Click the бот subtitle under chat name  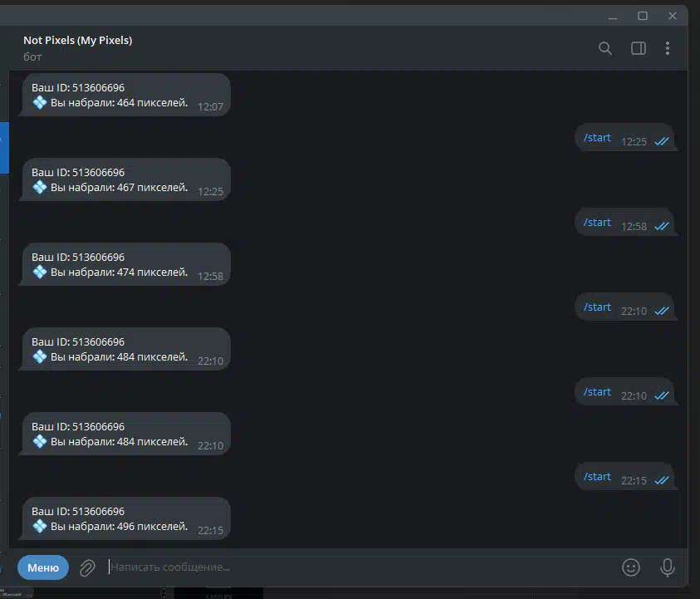coord(32,57)
